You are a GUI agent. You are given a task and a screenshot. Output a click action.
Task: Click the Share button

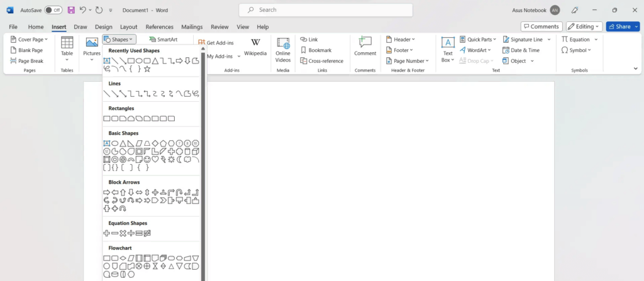point(622,26)
